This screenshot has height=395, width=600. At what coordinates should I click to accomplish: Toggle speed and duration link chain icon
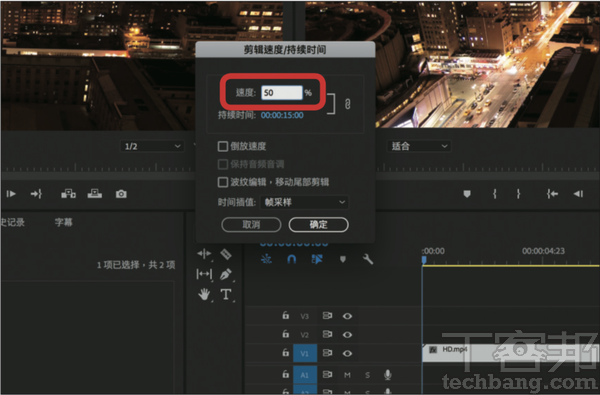pyautogui.click(x=347, y=104)
